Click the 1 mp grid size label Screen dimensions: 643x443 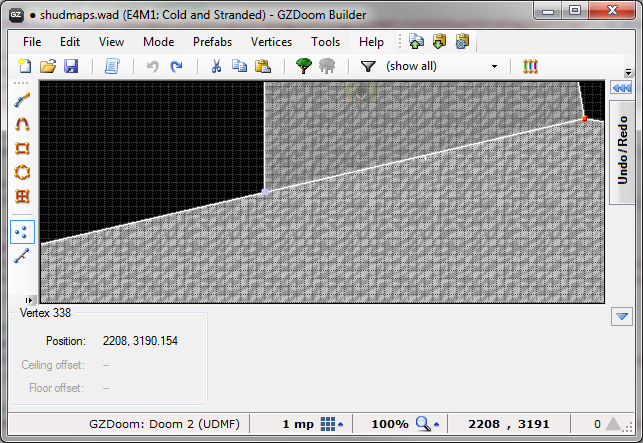point(298,424)
